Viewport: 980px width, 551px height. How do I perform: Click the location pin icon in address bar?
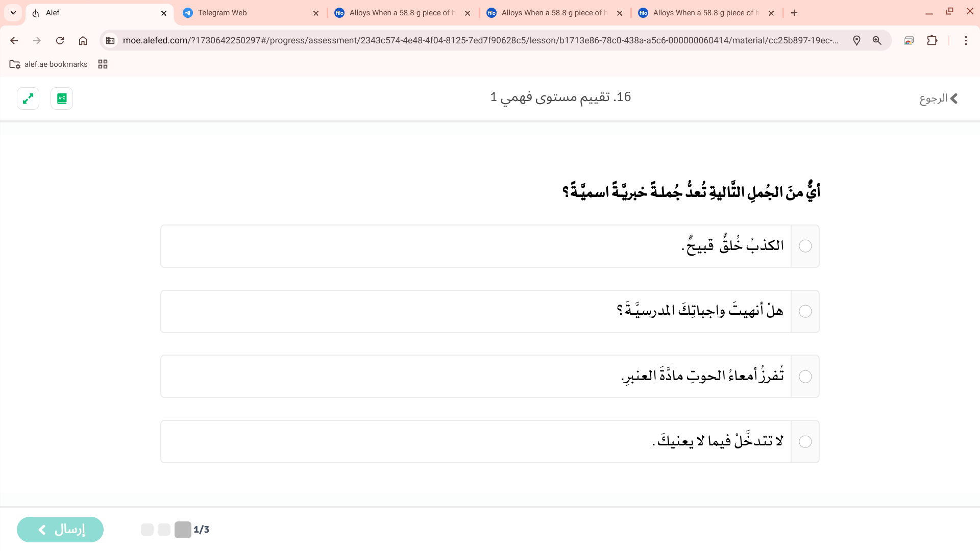click(856, 41)
